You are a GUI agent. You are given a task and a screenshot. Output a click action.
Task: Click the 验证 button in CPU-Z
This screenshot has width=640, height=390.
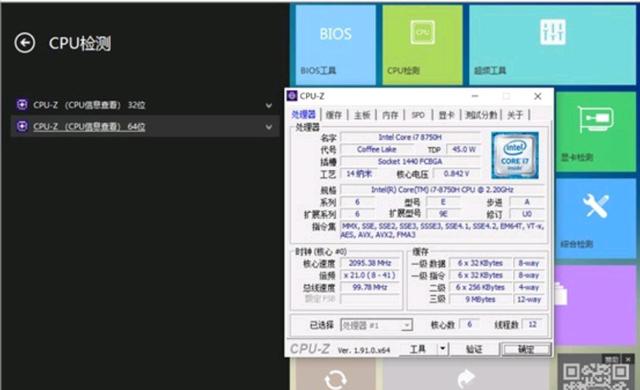click(x=474, y=349)
